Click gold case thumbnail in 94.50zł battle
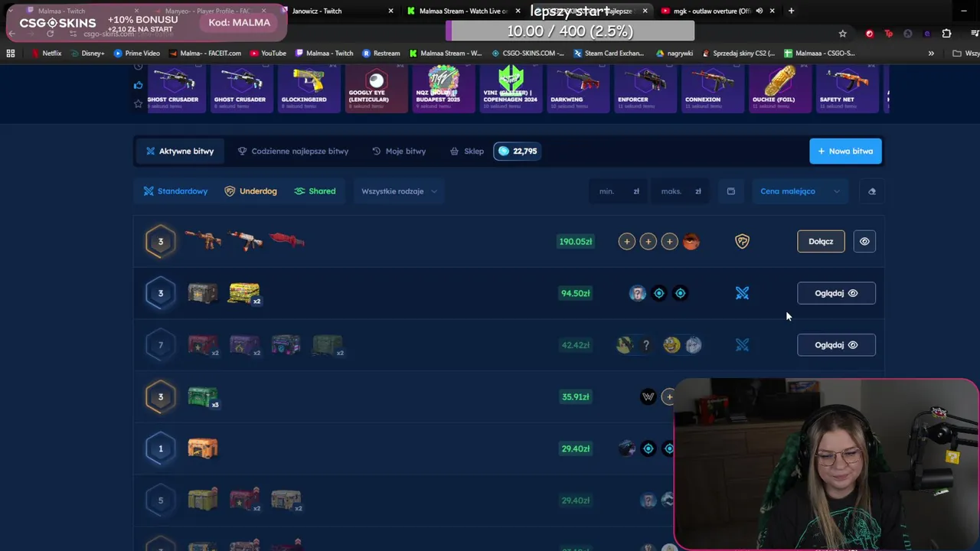Viewport: 980px width, 551px height. 244,293
